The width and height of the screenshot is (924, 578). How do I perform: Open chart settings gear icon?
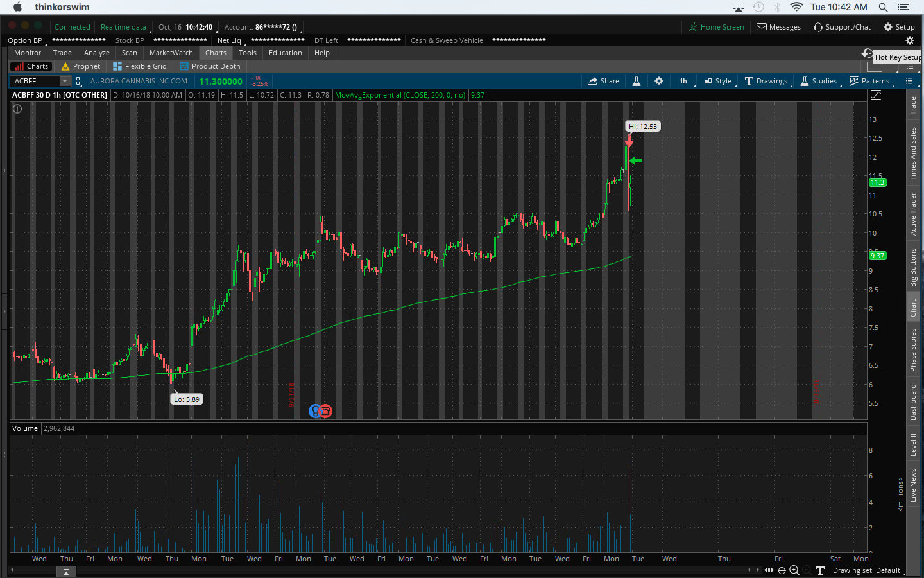pyautogui.click(x=659, y=81)
